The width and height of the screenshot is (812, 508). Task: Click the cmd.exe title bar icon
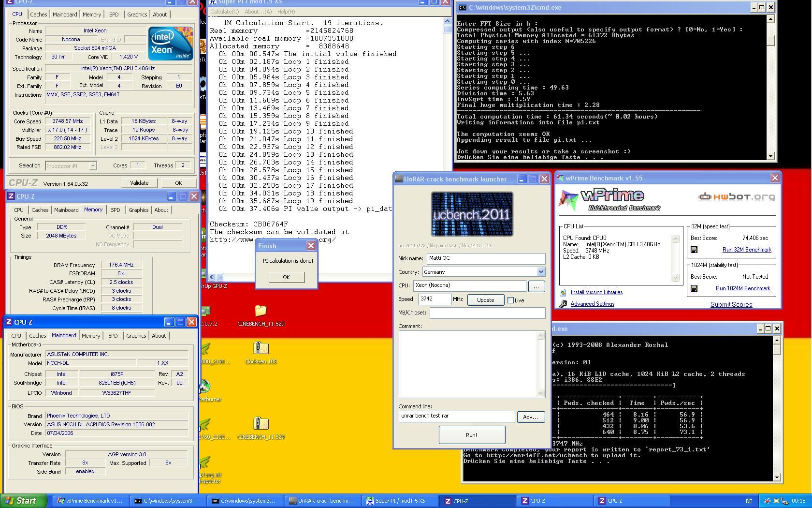tap(463, 7)
